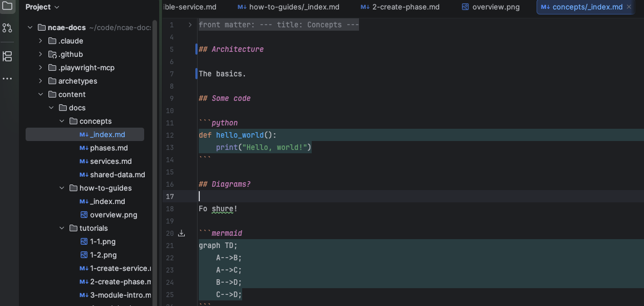The height and width of the screenshot is (306, 644).
Task: Switch to how-to-guides/_index.md editor tab
Action: click(x=289, y=7)
